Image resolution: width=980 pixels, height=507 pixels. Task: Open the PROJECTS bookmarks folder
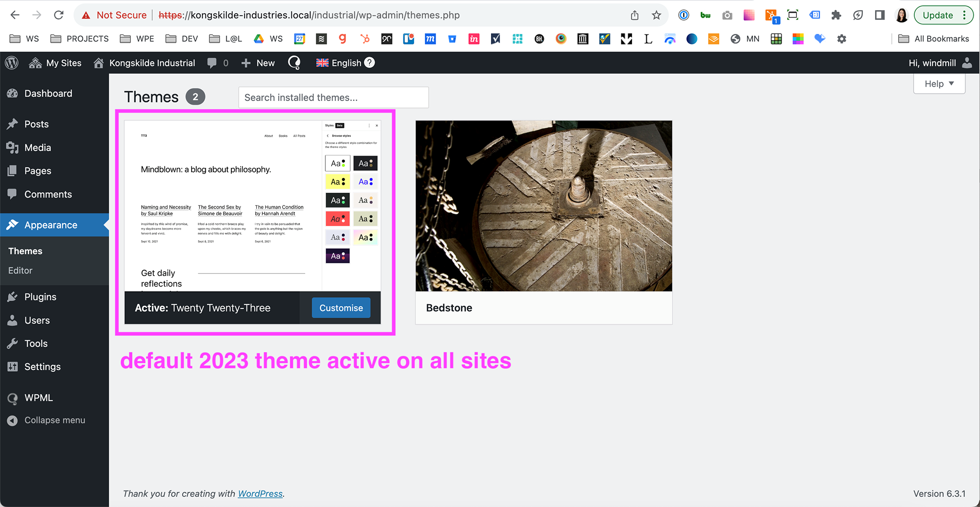80,39
